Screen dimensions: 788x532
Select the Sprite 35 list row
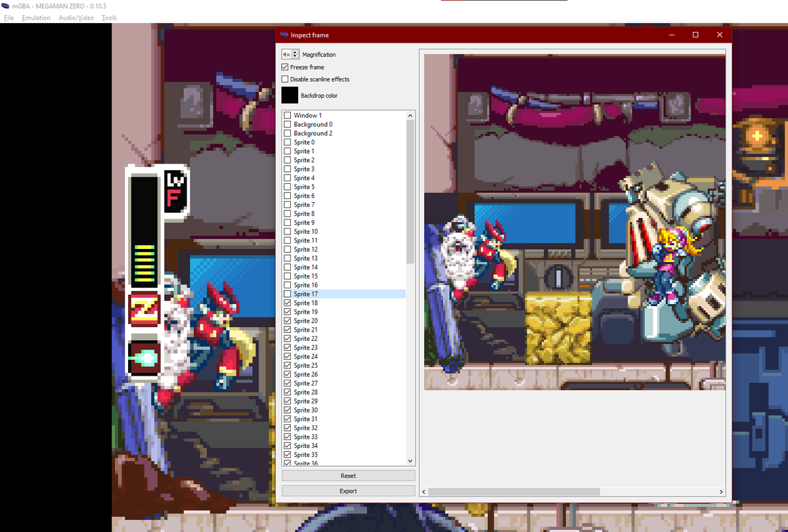click(344, 454)
